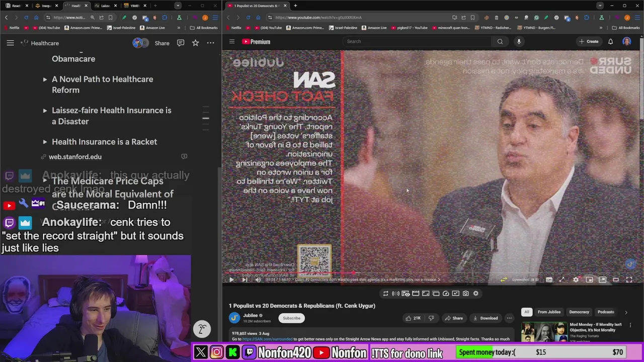Favorite the Healthcare page with the star
Image resolution: width=644 pixels, height=362 pixels.
pyautogui.click(x=195, y=43)
